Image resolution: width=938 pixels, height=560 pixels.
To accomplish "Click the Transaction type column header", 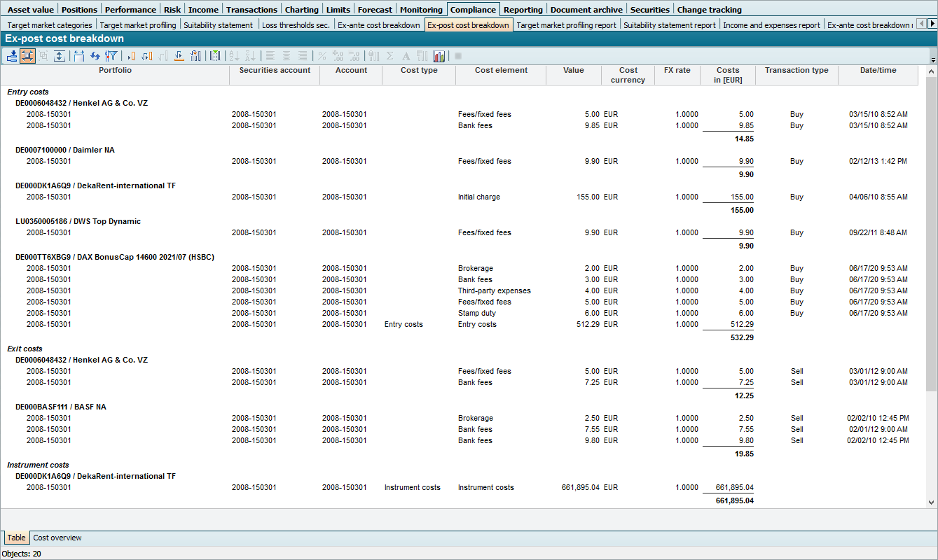I will 796,70.
